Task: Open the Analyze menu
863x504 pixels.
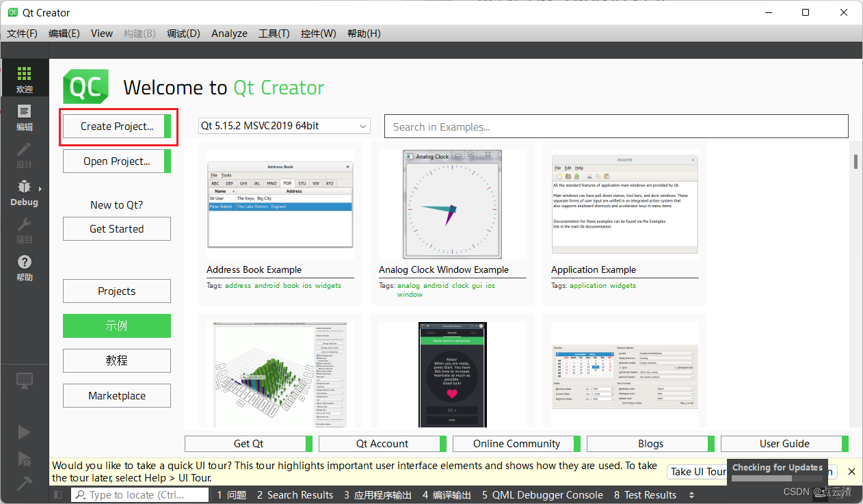Action: point(229,33)
